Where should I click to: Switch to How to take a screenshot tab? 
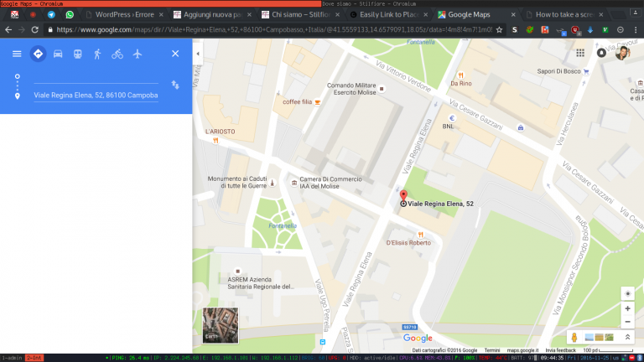click(564, 14)
